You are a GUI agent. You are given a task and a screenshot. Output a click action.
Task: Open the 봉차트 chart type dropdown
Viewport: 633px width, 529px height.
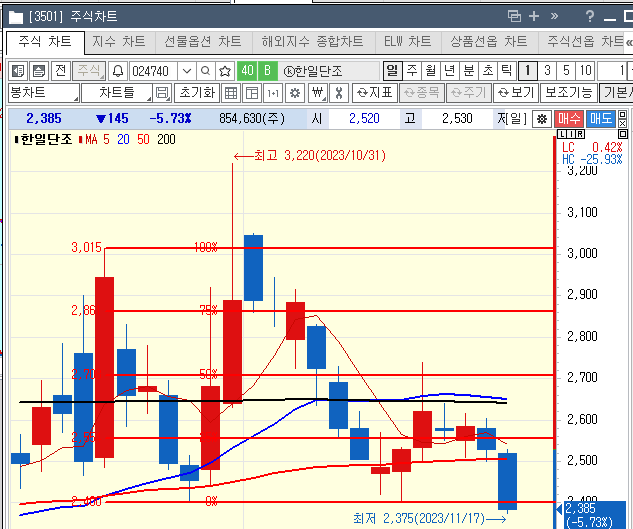click(44, 93)
